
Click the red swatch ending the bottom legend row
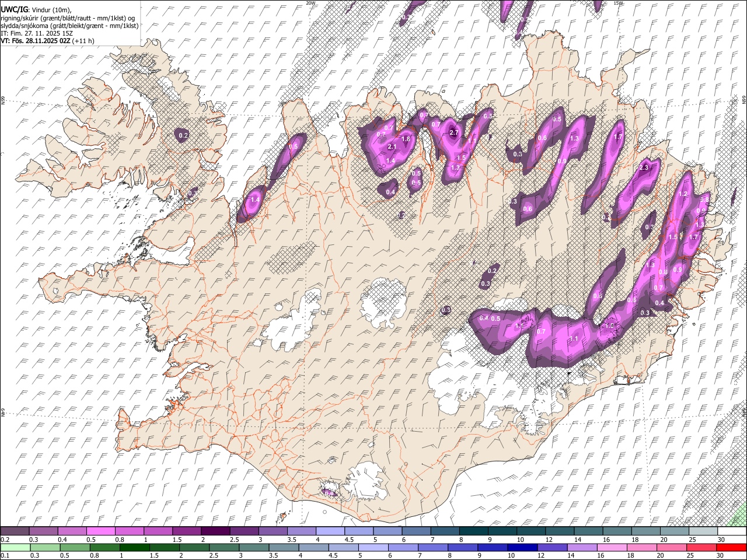[732, 547]
